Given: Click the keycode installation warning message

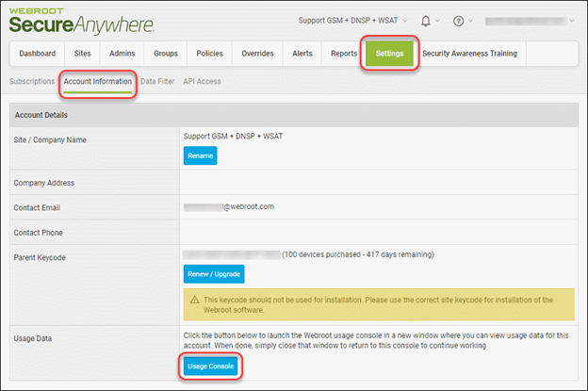Looking at the screenshot, I should click(x=379, y=304).
